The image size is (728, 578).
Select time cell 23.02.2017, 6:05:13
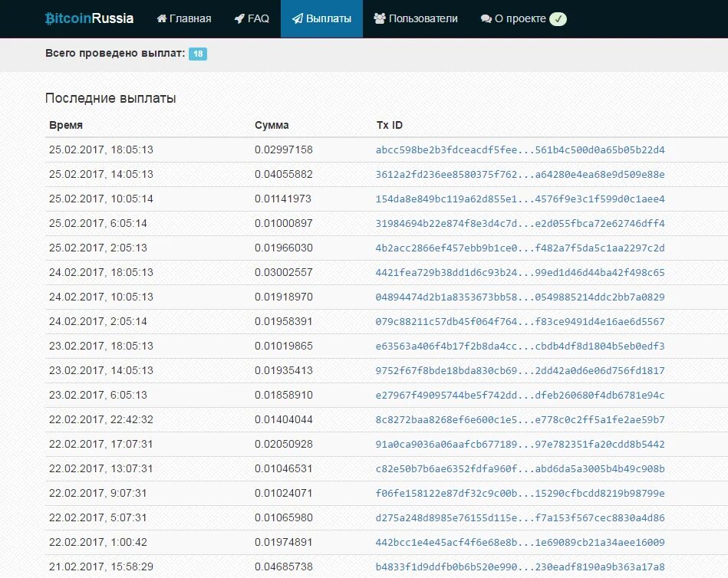(98, 396)
